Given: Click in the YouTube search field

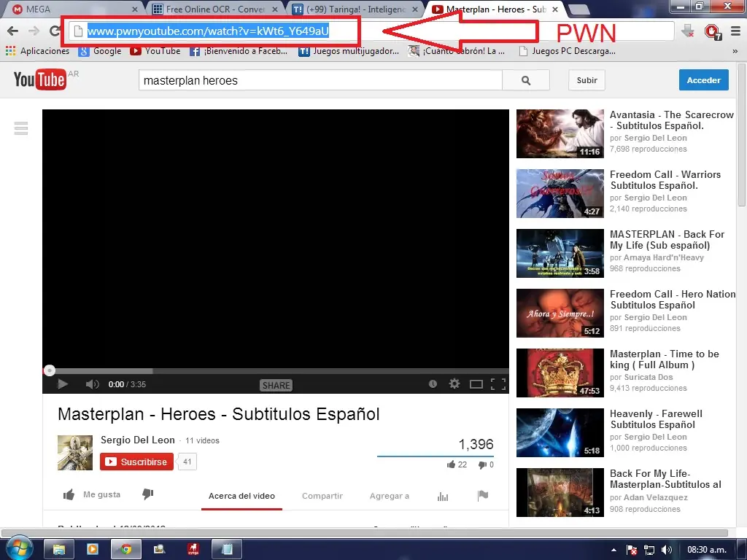Looking at the screenshot, I should click(320, 80).
